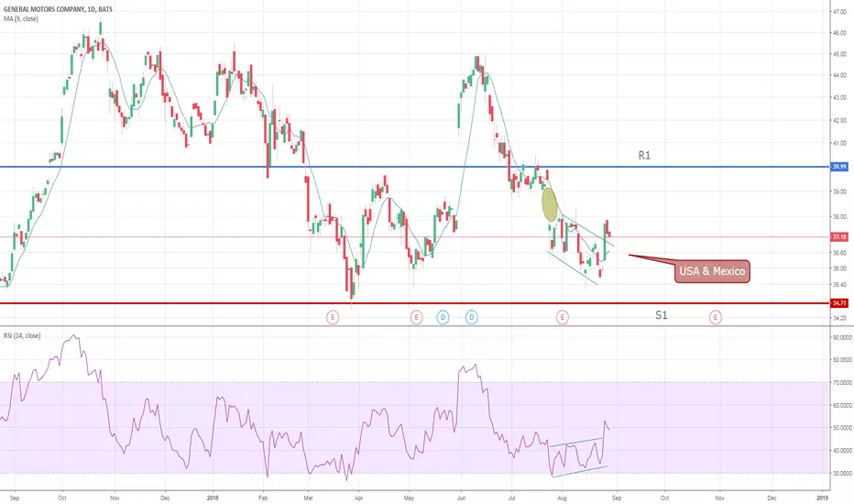Viewport: 854px width, 504px height.
Task: Click the 50.0000 RSI axis value
Action: [842, 428]
